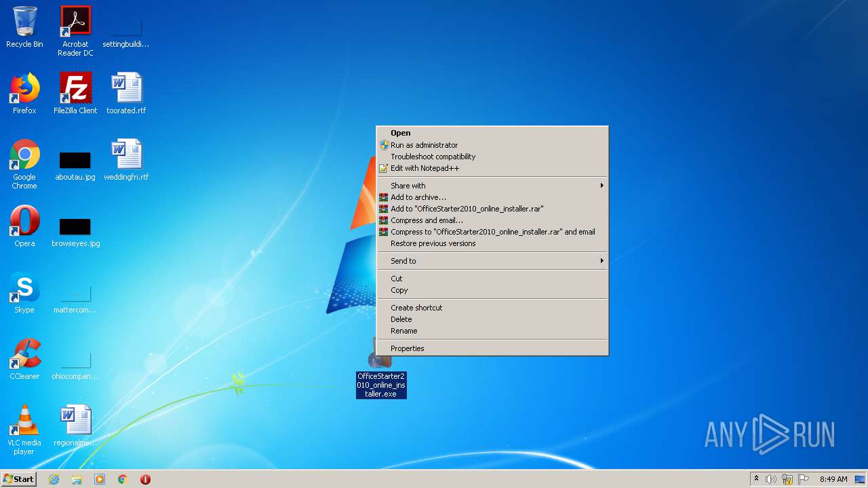Screen dimensions: 868x488
Task: Launch Internet Explorer from taskbar
Action: (x=54, y=479)
